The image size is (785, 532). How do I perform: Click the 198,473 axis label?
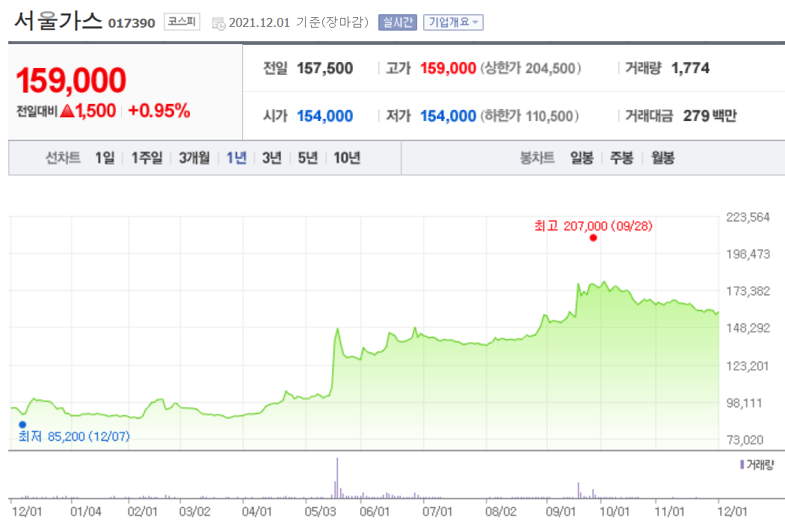(x=748, y=254)
